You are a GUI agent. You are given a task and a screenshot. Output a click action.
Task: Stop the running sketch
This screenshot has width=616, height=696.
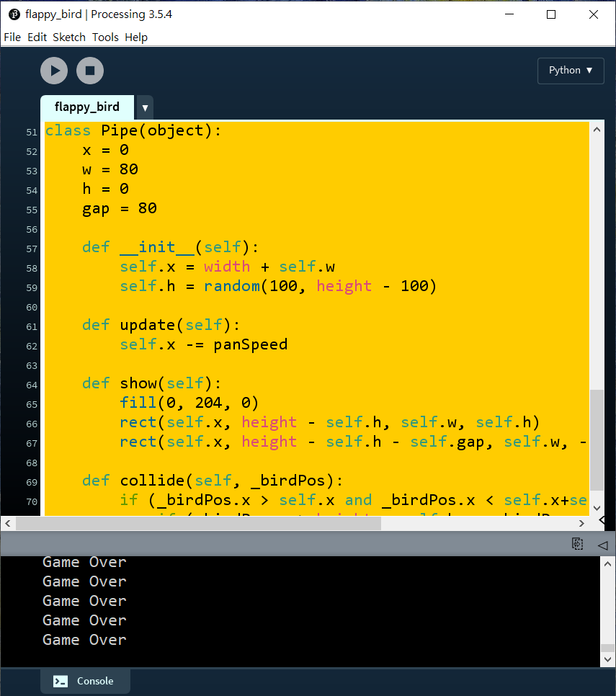90,71
